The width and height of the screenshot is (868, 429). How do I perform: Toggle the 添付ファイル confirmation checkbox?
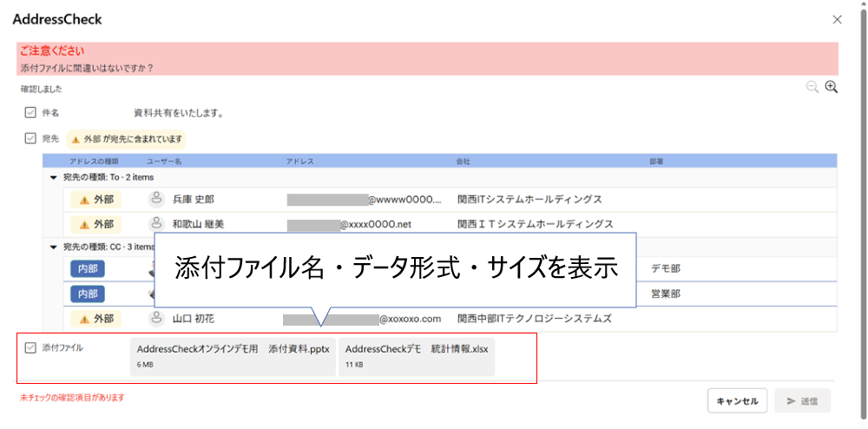30,347
